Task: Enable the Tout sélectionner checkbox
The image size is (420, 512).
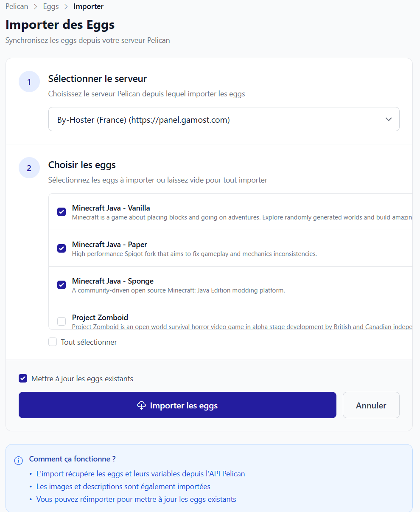Action: pyautogui.click(x=53, y=342)
